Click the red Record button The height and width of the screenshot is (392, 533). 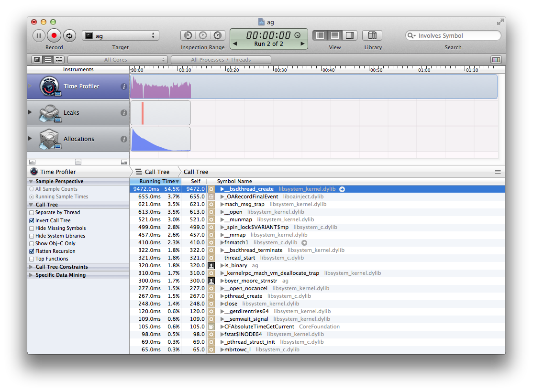54,36
